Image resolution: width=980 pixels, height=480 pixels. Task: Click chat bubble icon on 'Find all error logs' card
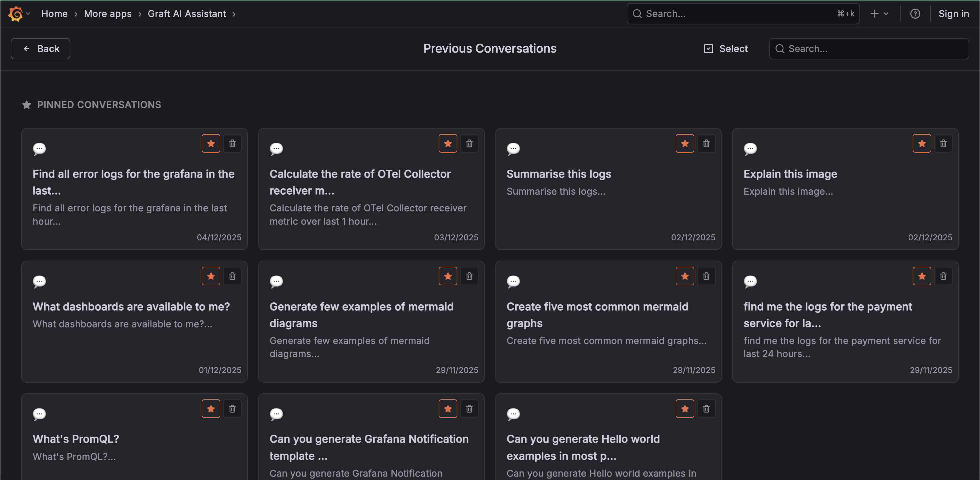(39, 149)
